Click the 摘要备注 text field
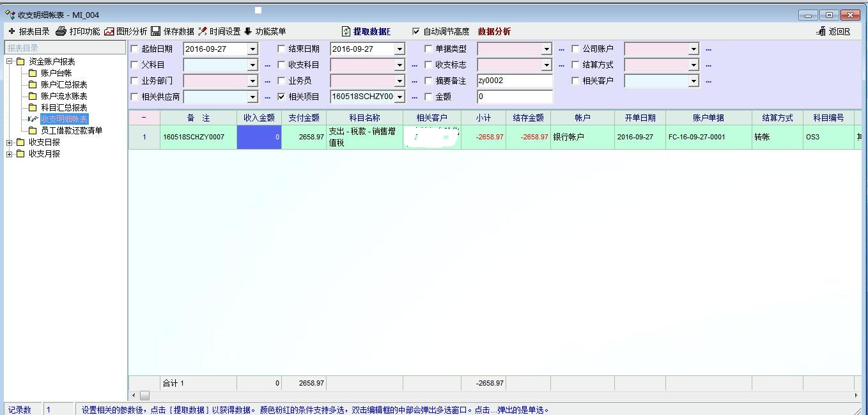This screenshot has width=868, height=415. coord(515,81)
